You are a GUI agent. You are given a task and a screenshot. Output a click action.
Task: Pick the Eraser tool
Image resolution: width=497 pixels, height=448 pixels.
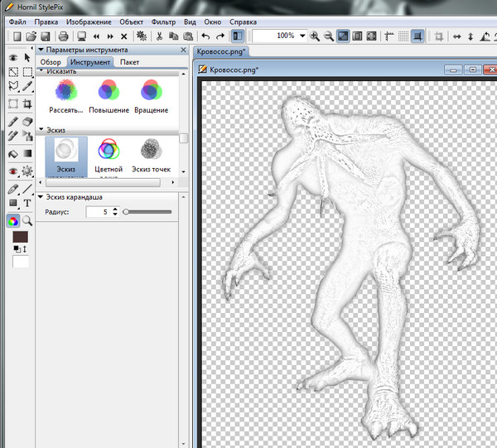click(27, 122)
